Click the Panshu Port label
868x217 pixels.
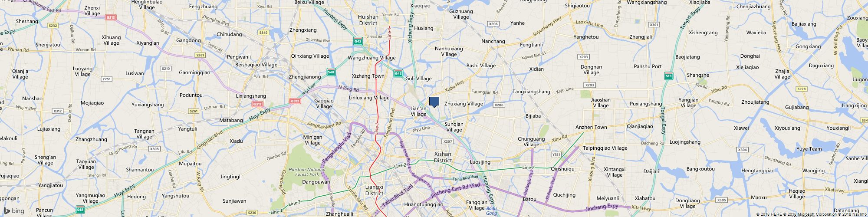648,66
